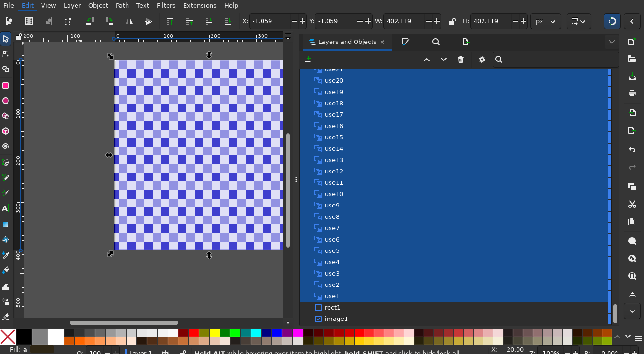644x354 pixels.
Task: Flip selection horizontally
Action: (x=129, y=21)
